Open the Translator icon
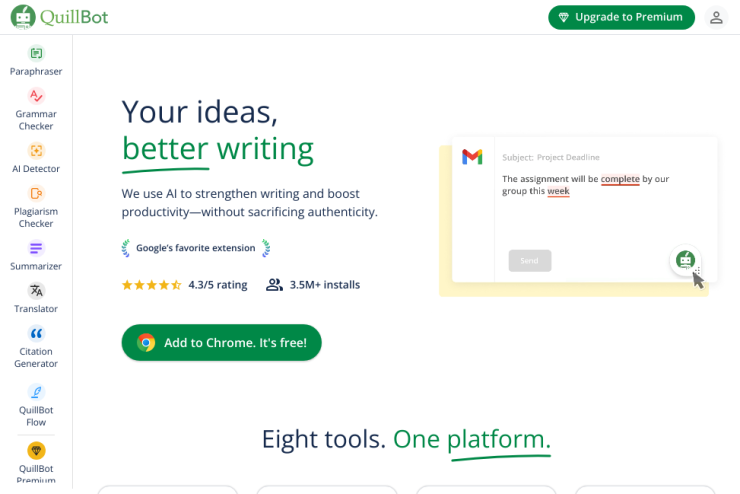The height and width of the screenshot is (494, 740). pyautogui.click(x=36, y=291)
